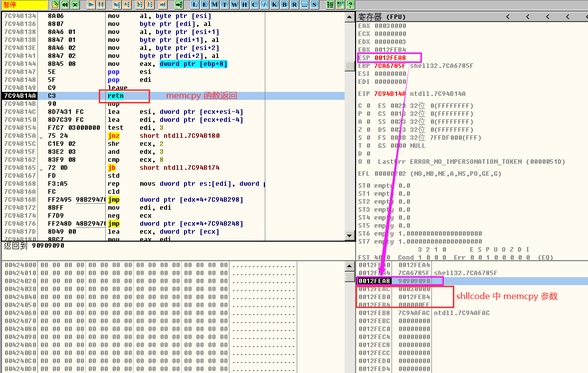Pause execution with the pause icon
The height and width of the screenshot is (373, 588).
101,4
